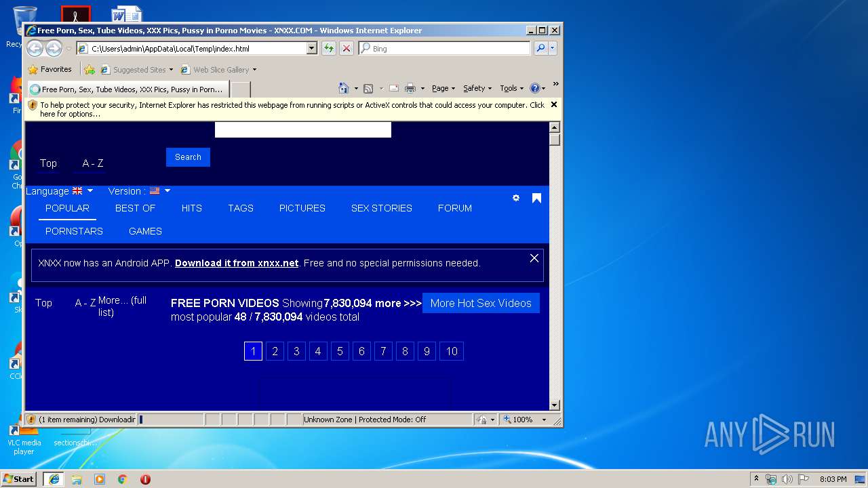
Task: Select the TAGS tab
Action: (x=241, y=208)
